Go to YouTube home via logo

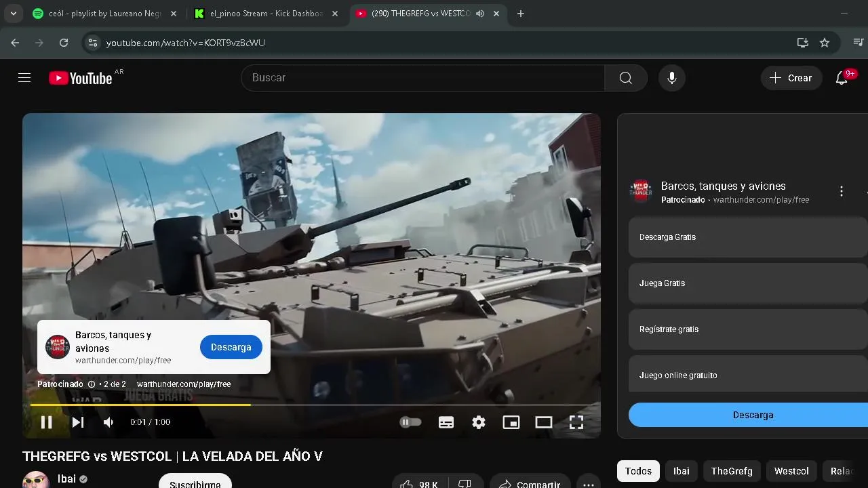pos(80,78)
